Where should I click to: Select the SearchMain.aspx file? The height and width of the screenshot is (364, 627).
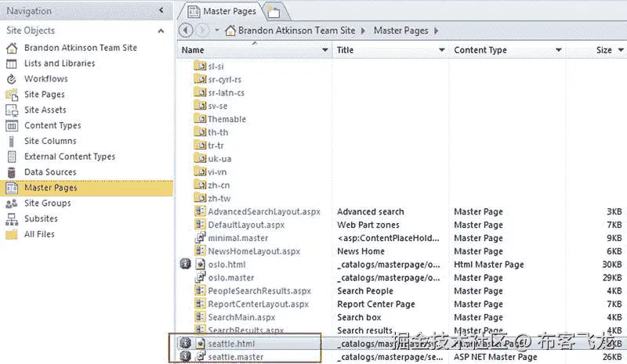click(241, 317)
